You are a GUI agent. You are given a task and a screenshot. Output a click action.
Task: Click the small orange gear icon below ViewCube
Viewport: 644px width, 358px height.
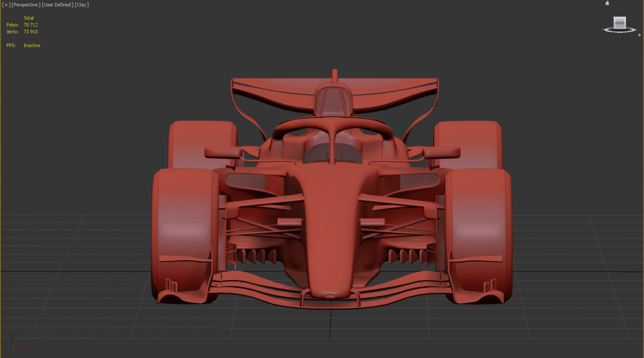[x=639, y=35]
